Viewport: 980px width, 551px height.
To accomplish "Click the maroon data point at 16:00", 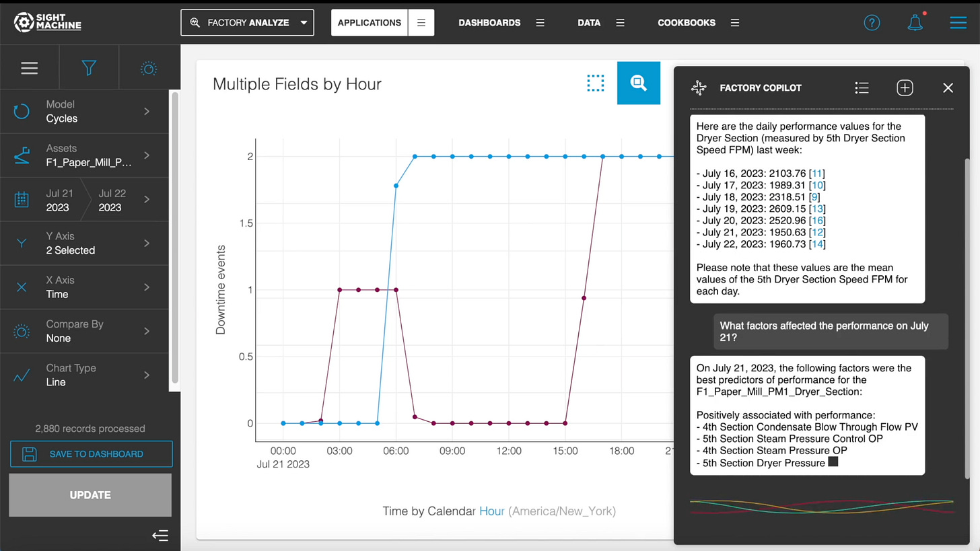I will pyautogui.click(x=584, y=298).
